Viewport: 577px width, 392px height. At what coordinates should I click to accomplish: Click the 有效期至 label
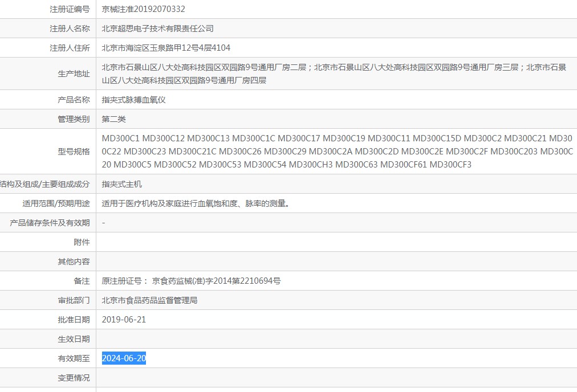74,358
